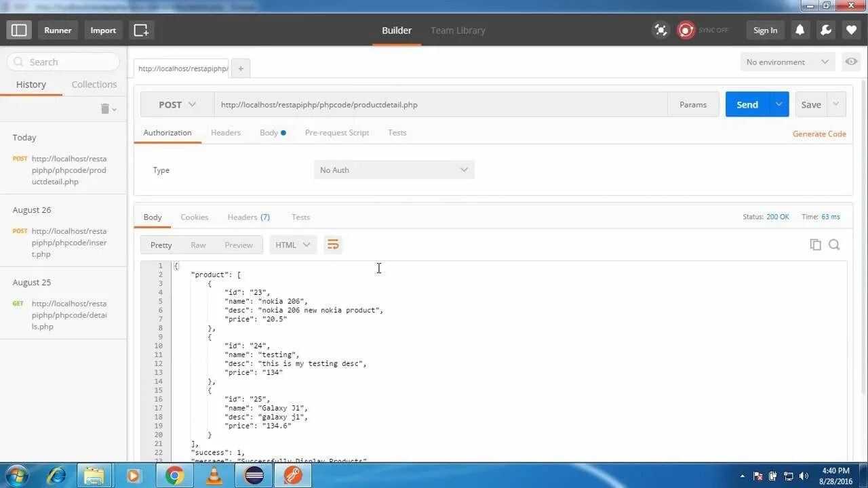Open new window icon button
The height and width of the screenshot is (488, 868).
click(141, 30)
